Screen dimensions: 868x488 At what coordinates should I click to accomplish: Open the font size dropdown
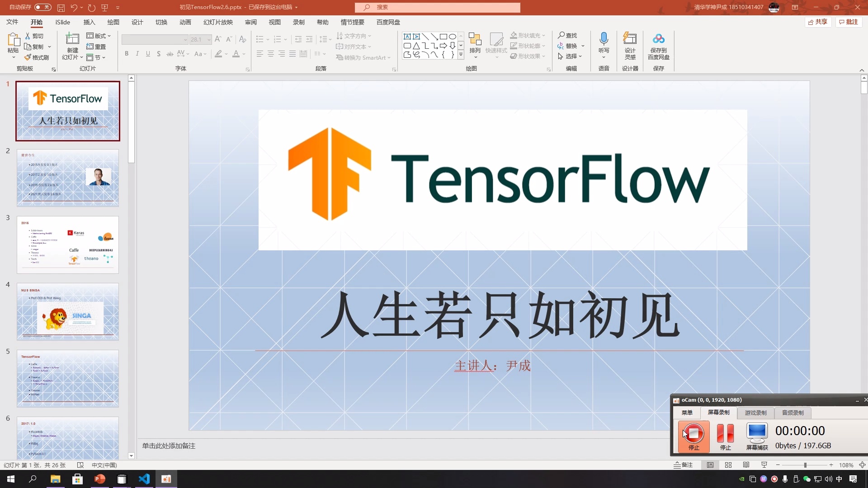(x=208, y=39)
